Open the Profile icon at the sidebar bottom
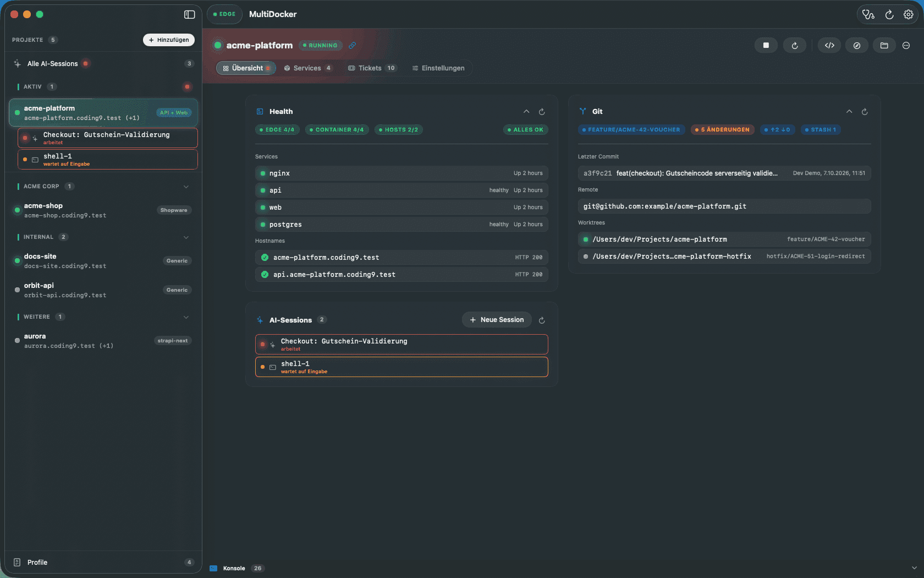 (x=17, y=562)
